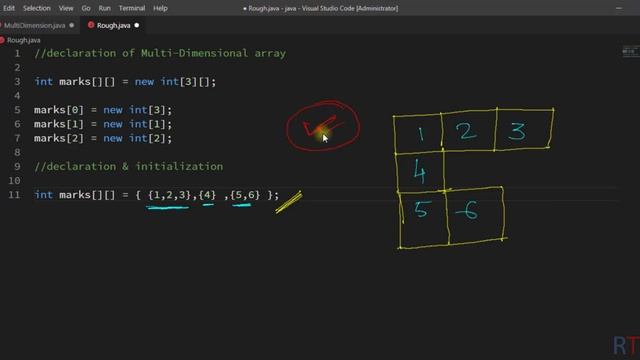Open the Selection menu

[x=37, y=8]
